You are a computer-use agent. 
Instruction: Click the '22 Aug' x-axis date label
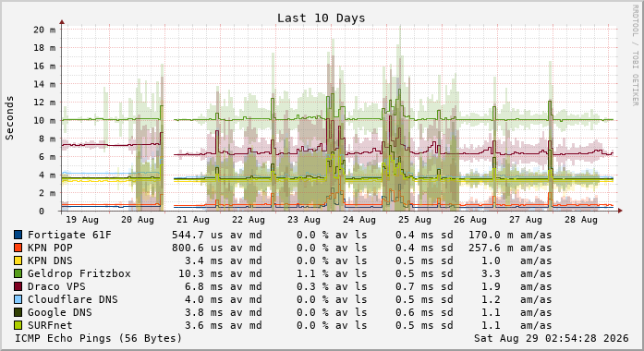(249, 220)
